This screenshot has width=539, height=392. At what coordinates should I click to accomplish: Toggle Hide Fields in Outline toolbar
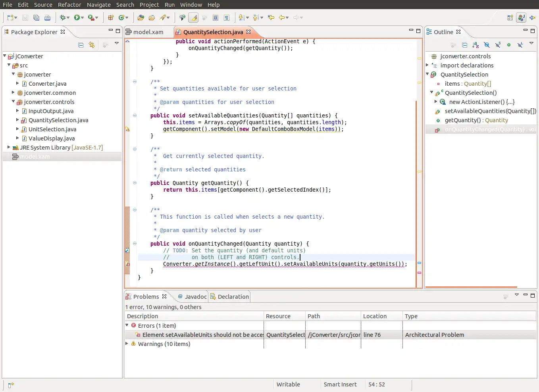click(x=487, y=45)
